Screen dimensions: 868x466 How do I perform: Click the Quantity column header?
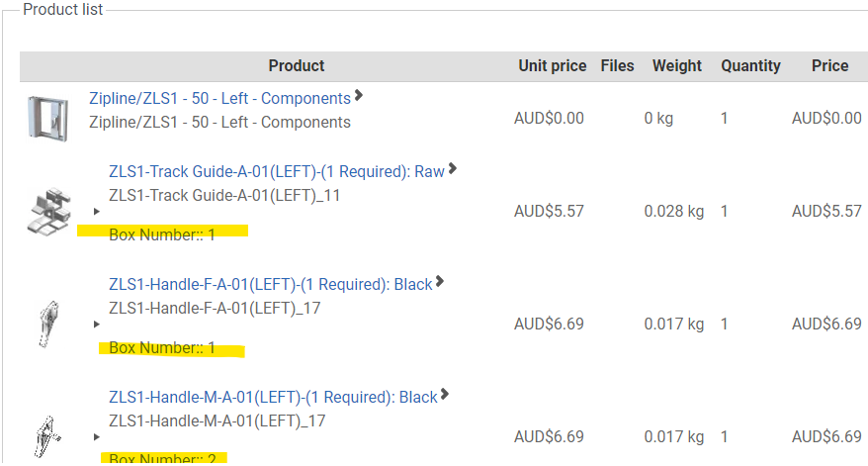pos(750,66)
